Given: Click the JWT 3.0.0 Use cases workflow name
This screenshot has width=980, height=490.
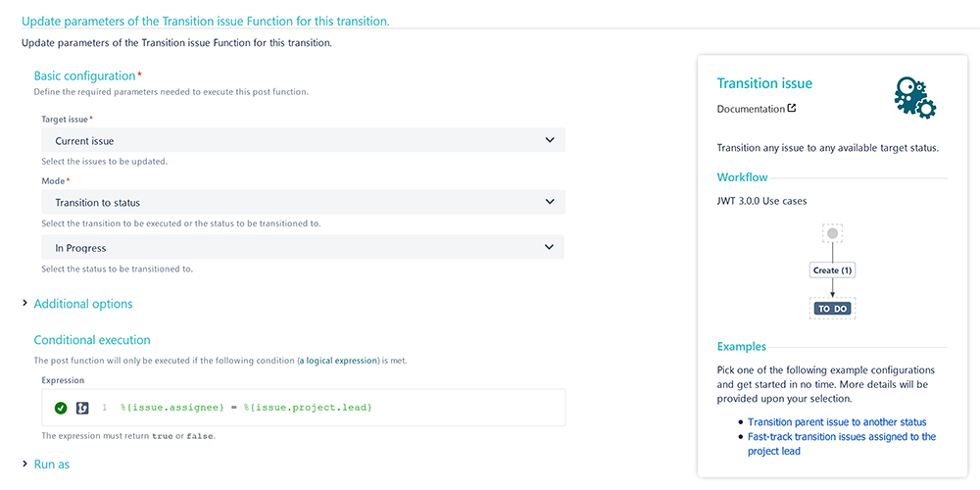Looking at the screenshot, I should tap(761, 201).
